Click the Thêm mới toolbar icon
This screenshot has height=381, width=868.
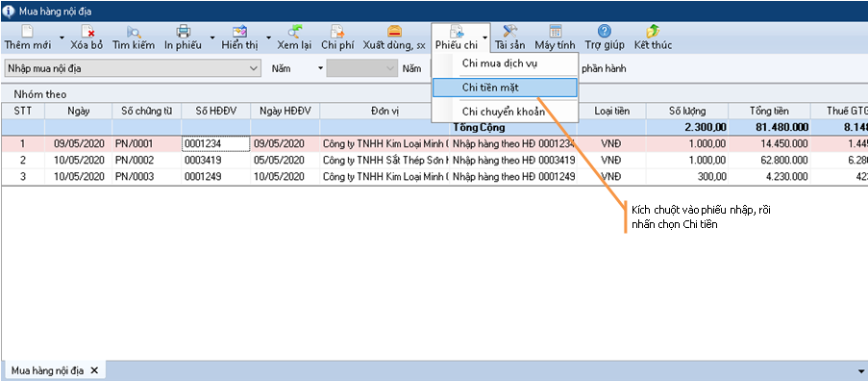click(27, 32)
